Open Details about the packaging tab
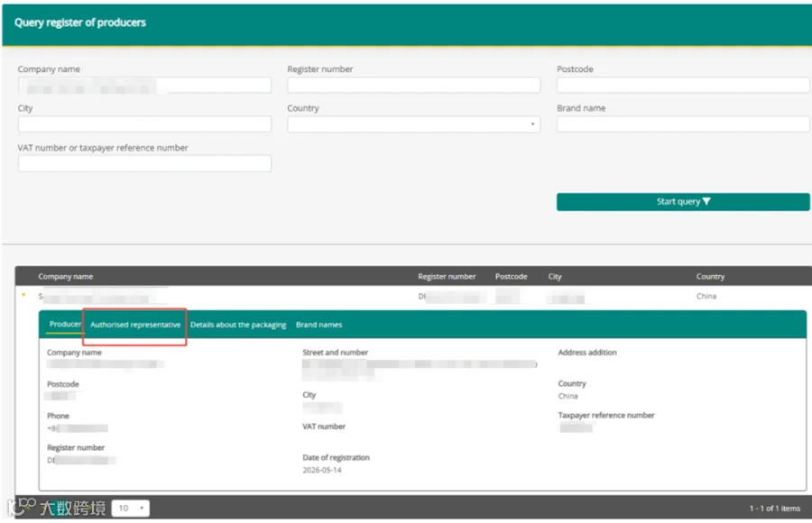The width and height of the screenshot is (812, 523). (238, 325)
